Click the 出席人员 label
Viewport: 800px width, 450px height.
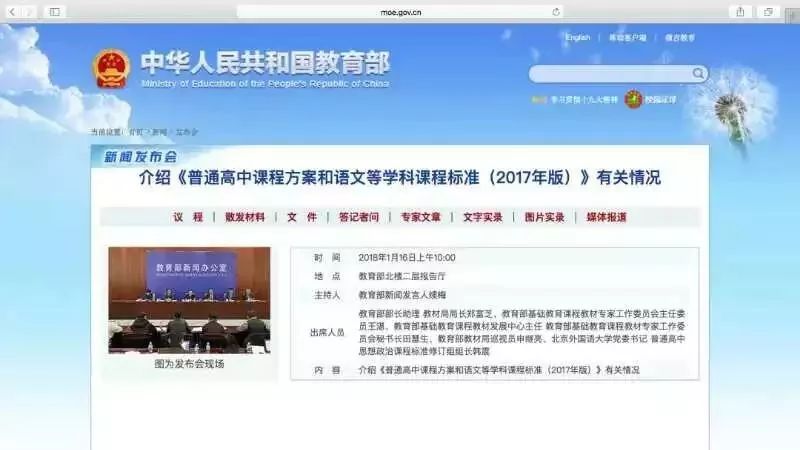(x=327, y=333)
